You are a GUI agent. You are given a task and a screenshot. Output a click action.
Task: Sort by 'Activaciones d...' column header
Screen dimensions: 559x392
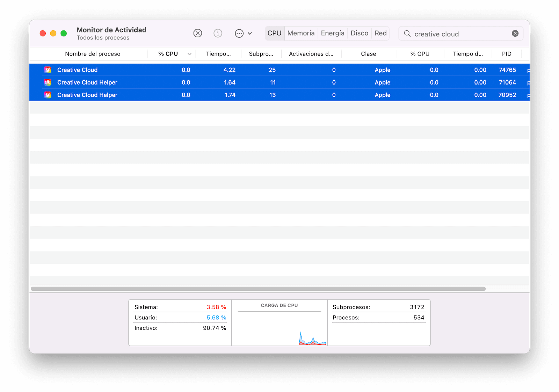point(311,54)
